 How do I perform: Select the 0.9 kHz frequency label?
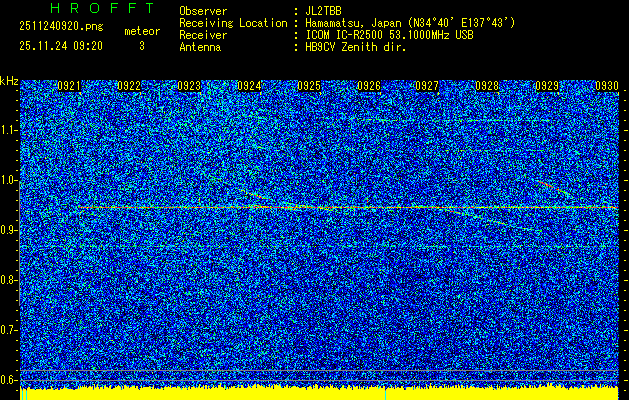(9, 230)
